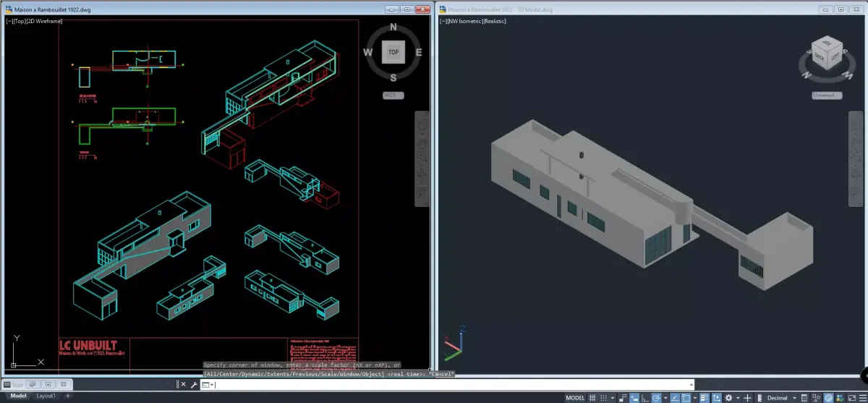Click E on the left ViewCube compass
Image resolution: width=868 pixels, height=403 pixels.
click(x=419, y=52)
